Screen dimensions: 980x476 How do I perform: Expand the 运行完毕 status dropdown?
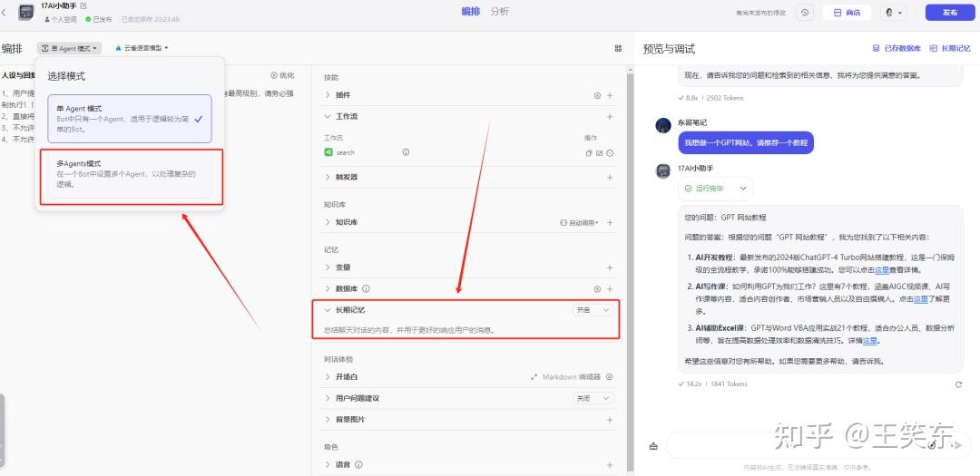click(716, 188)
